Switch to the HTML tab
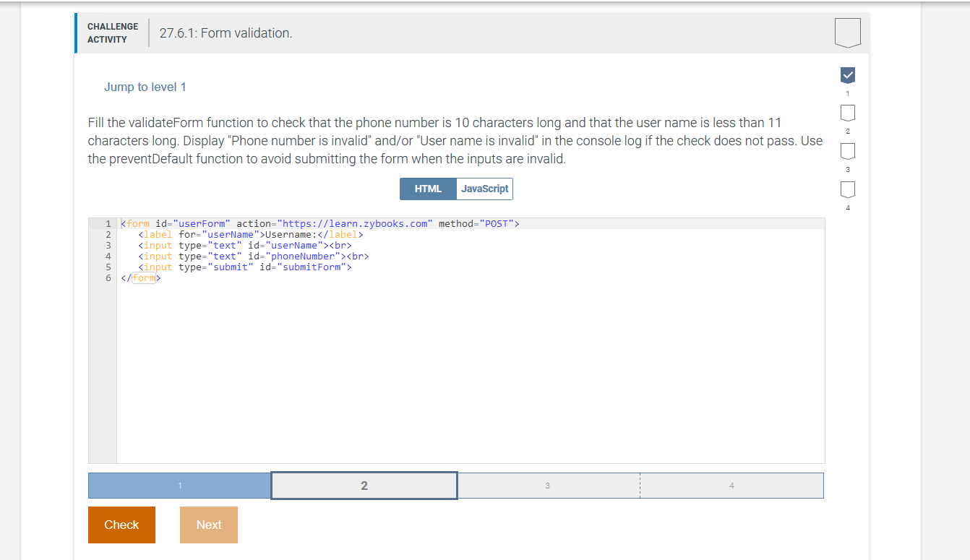 428,189
